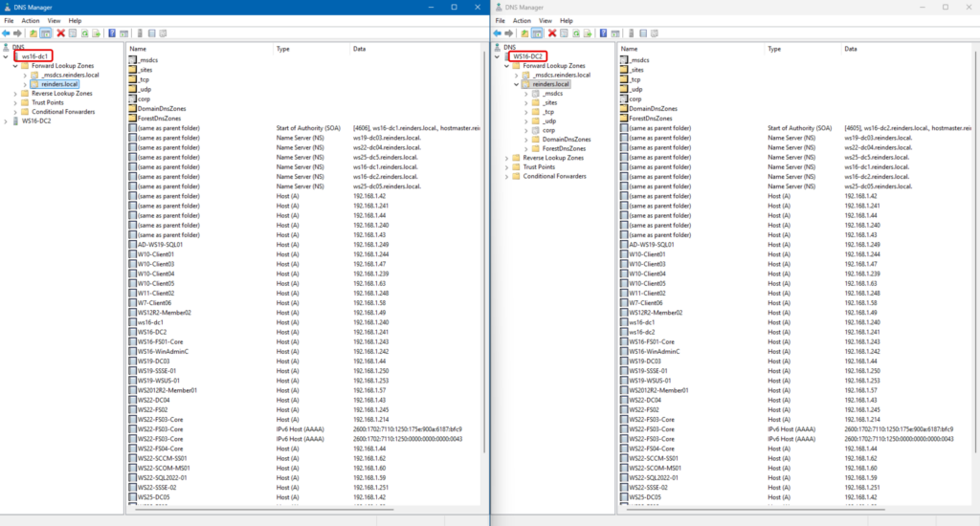This screenshot has width=980, height=526.
Task: Toggle Action Pane icon in left window toolbar
Action: [123, 33]
